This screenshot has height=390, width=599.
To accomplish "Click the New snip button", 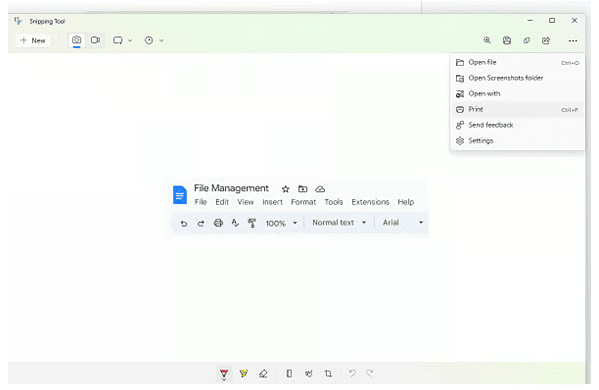I will 33,40.
